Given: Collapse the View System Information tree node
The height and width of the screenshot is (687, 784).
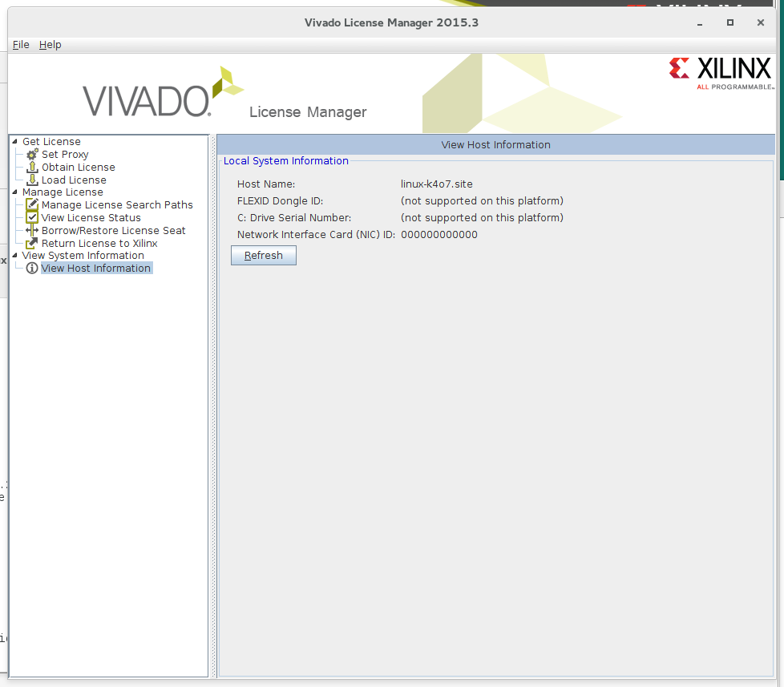Looking at the screenshot, I should [14, 255].
